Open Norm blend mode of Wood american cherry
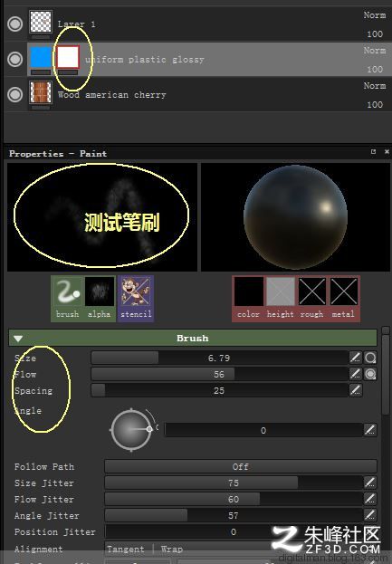 tap(375, 86)
